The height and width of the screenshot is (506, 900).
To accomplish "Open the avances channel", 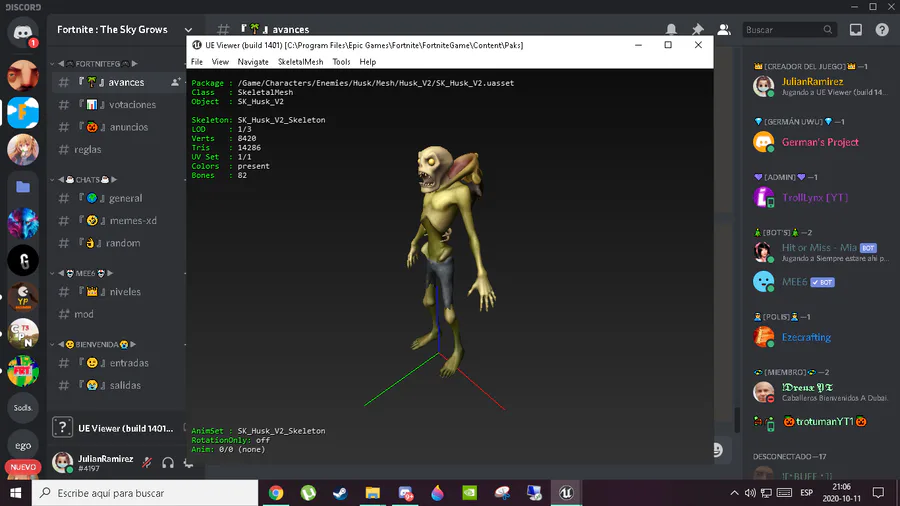I will click(118, 82).
